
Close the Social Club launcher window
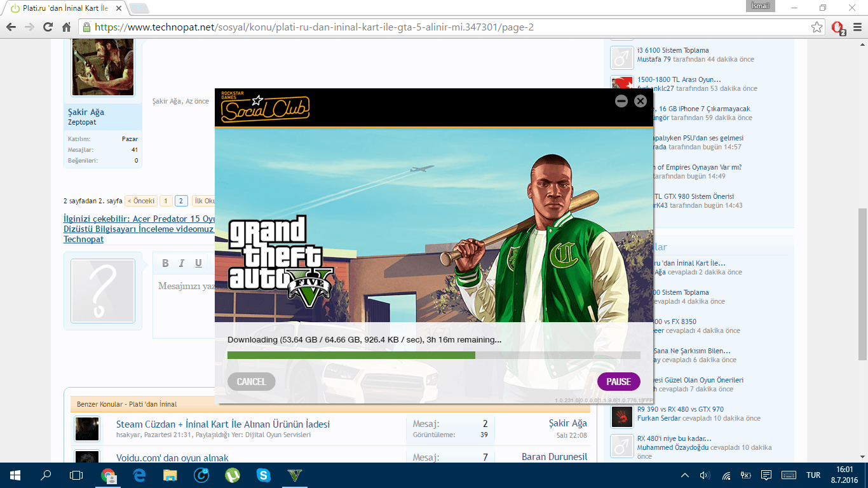click(641, 101)
